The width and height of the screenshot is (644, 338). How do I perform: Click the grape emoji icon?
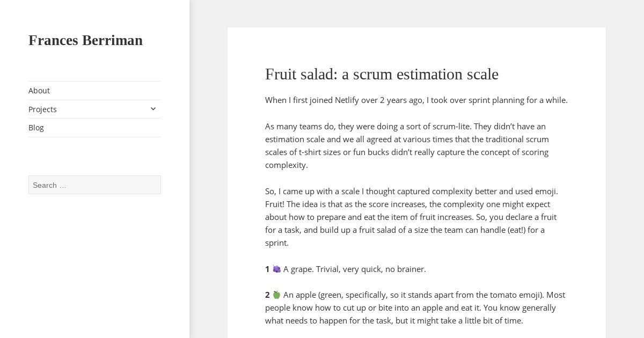point(276,269)
